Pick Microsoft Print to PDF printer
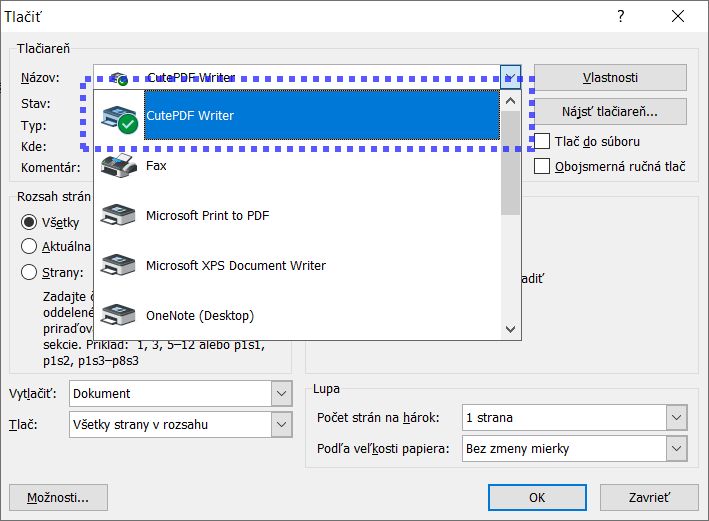 (297, 215)
